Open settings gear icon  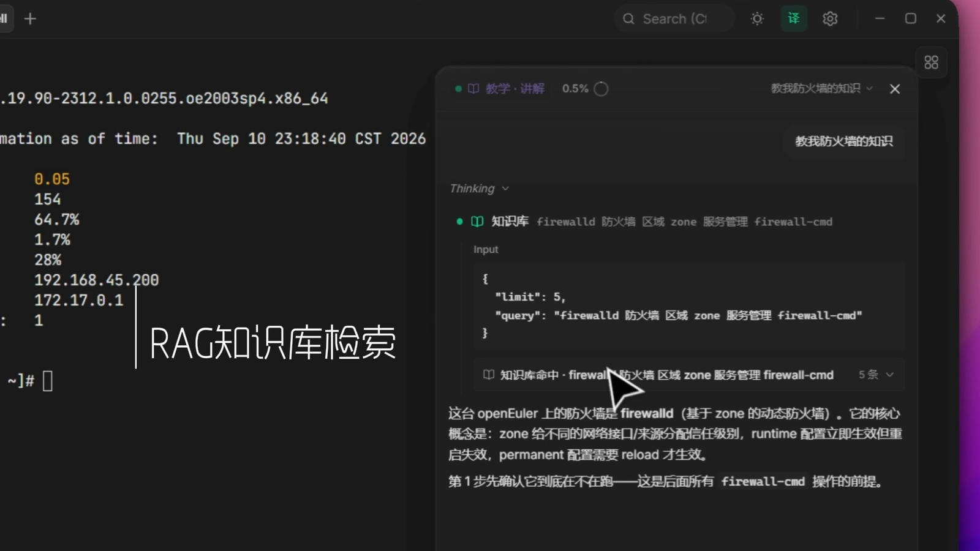[x=830, y=19]
